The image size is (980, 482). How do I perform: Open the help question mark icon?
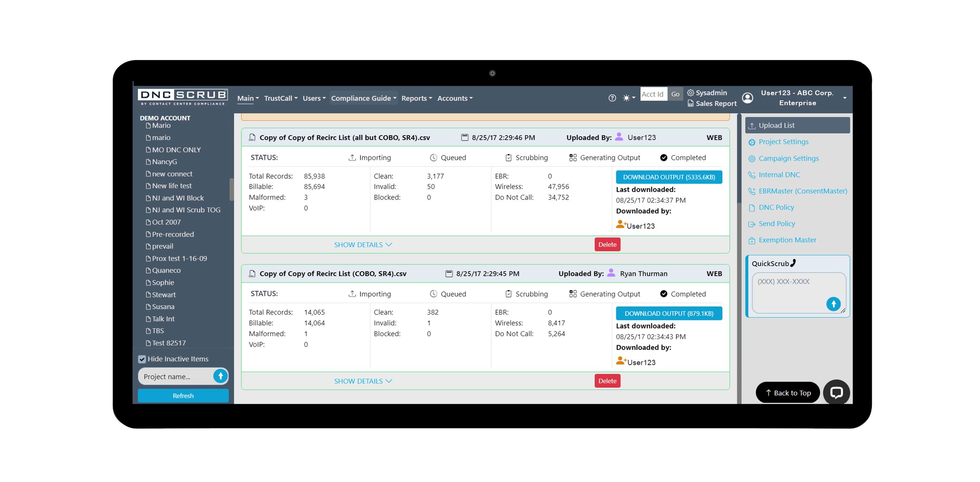coord(612,98)
